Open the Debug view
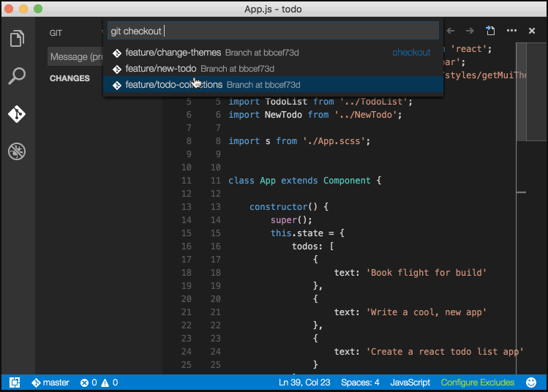This screenshot has width=548, height=392. (x=17, y=151)
